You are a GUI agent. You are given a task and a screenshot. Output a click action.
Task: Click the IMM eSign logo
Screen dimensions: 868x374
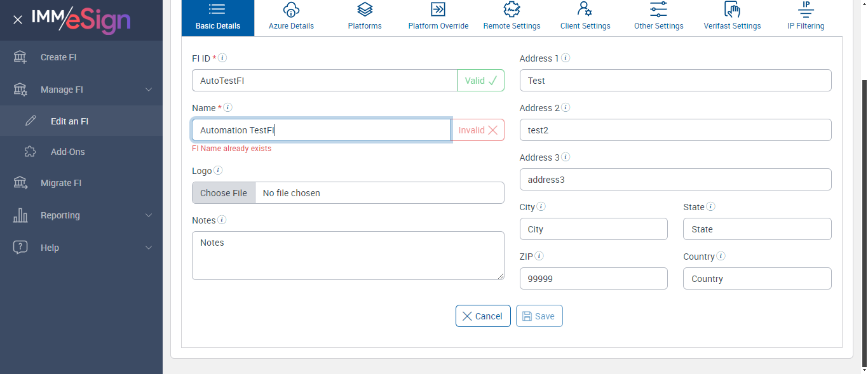pos(81,19)
